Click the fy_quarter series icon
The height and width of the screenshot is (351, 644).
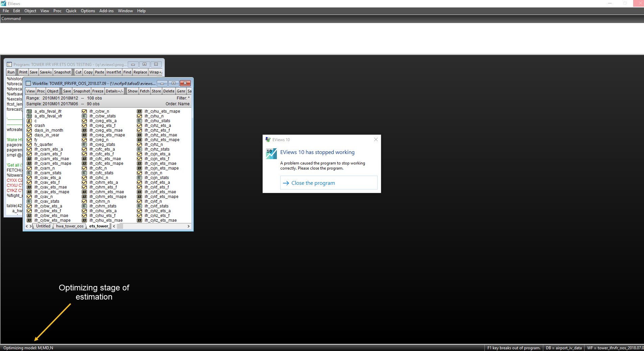29,145
